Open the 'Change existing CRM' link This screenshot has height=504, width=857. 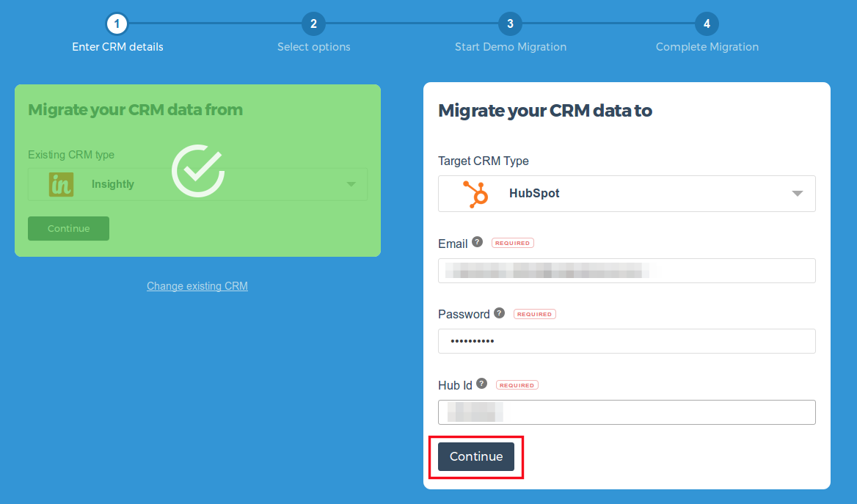[x=197, y=286]
